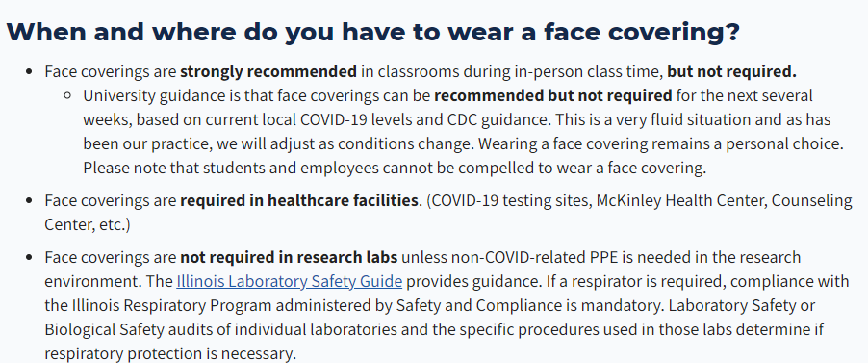Screen dimensions: 868x363
Task: Click the hollow sub-bullet University guidance marker
Action: pyautogui.click(x=67, y=96)
